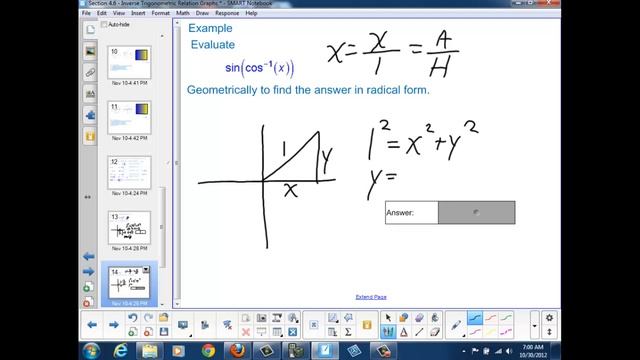
Task: Open the Add-ons puzzle piece tab
Action: [x=90, y=115]
